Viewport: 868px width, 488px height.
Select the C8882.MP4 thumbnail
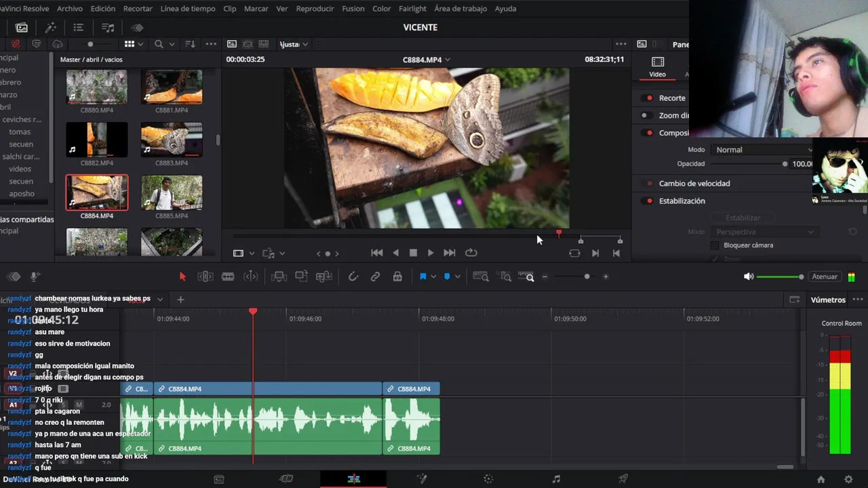click(x=96, y=140)
